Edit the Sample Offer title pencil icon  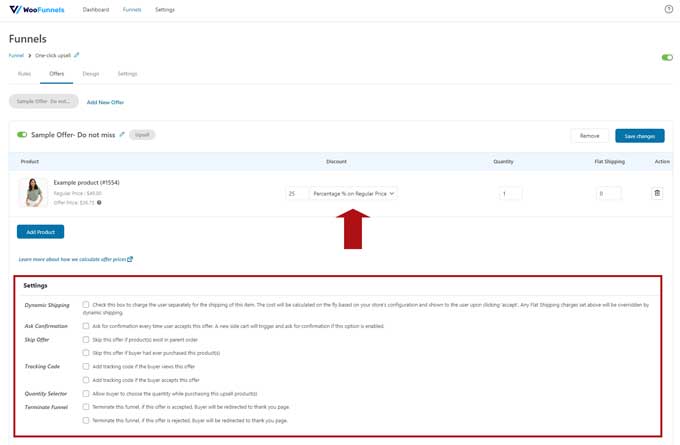tap(122, 134)
